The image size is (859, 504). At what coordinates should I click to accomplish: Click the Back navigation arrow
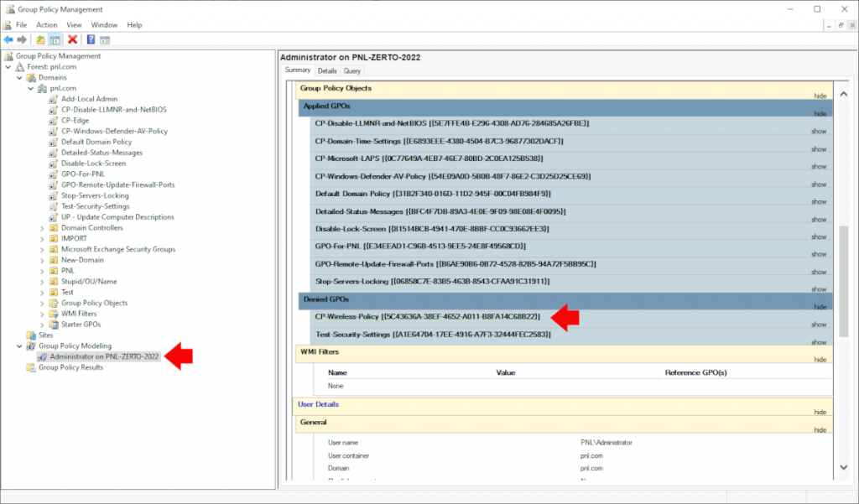click(8, 39)
